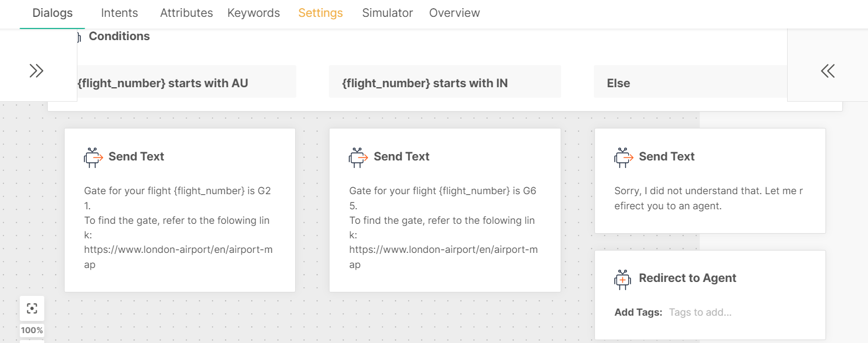Switch to the Intents tab
The height and width of the screenshot is (343, 868).
(119, 13)
